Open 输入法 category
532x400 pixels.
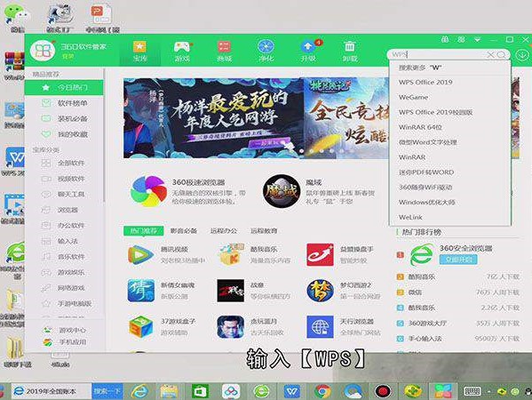click(64, 241)
